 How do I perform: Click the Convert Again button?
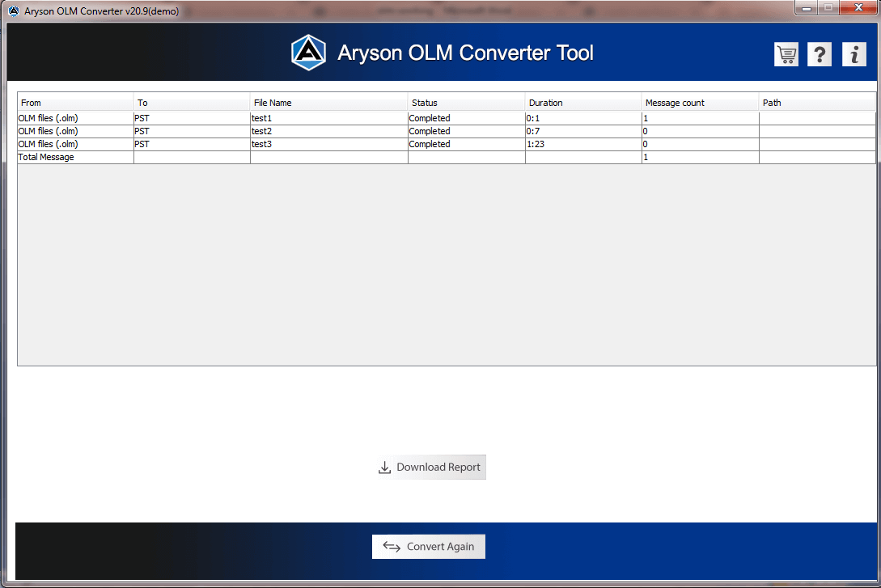click(x=429, y=547)
